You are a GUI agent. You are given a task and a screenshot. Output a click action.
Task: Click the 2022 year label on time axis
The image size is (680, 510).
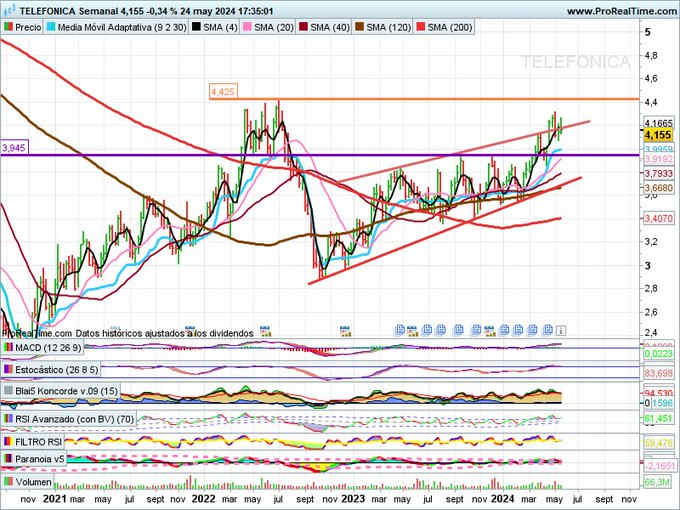[203, 498]
